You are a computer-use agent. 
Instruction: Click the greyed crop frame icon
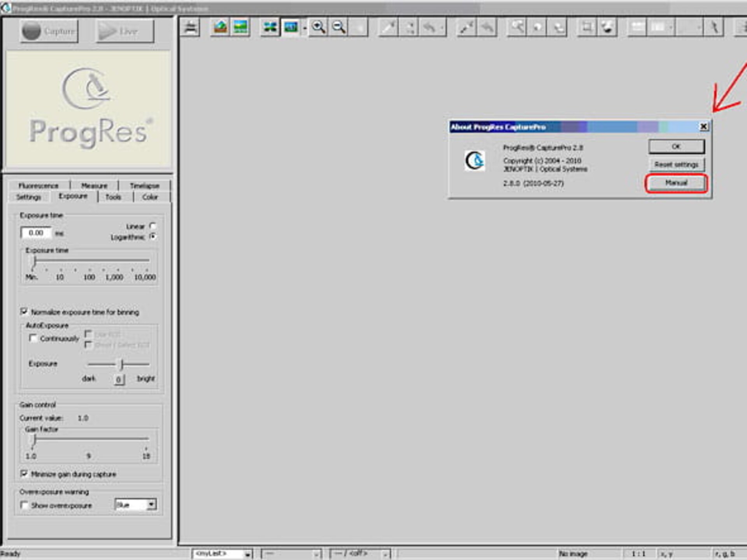click(587, 27)
